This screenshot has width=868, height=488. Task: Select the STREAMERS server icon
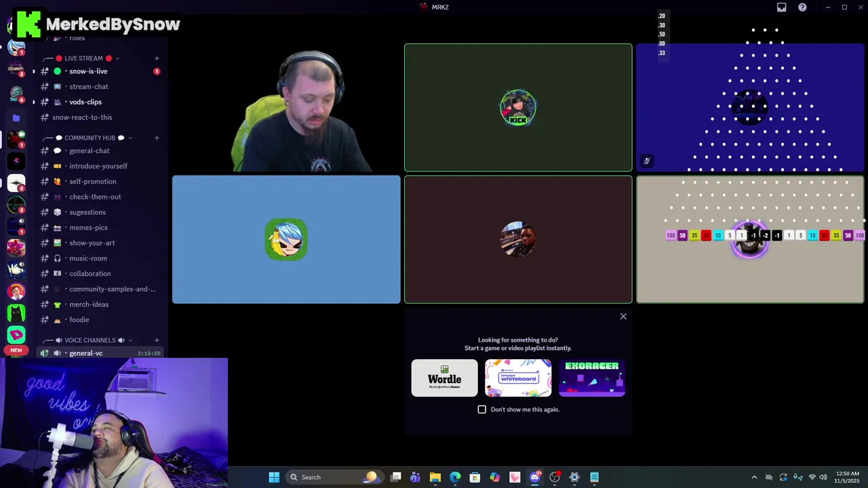point(16,68)
